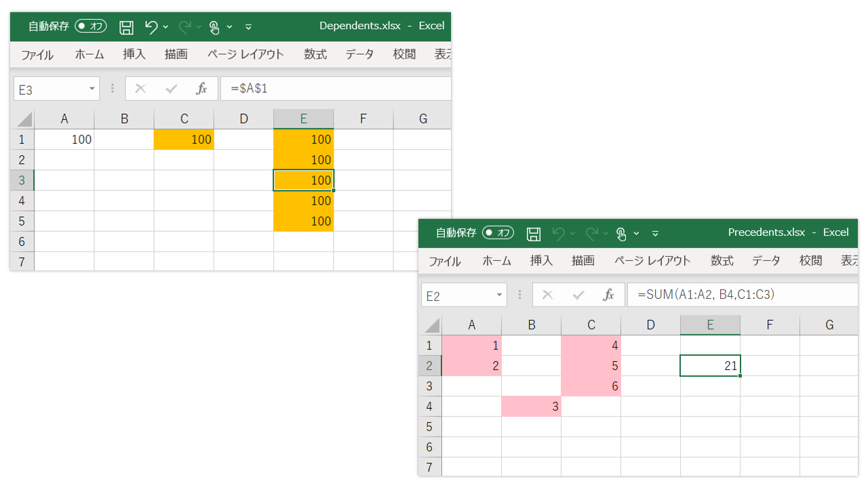Click Cancel X icon in Precedents.xlsx formula bar
Image resolution: width=868 pixels, height=488 pixels.
(548, 295)
